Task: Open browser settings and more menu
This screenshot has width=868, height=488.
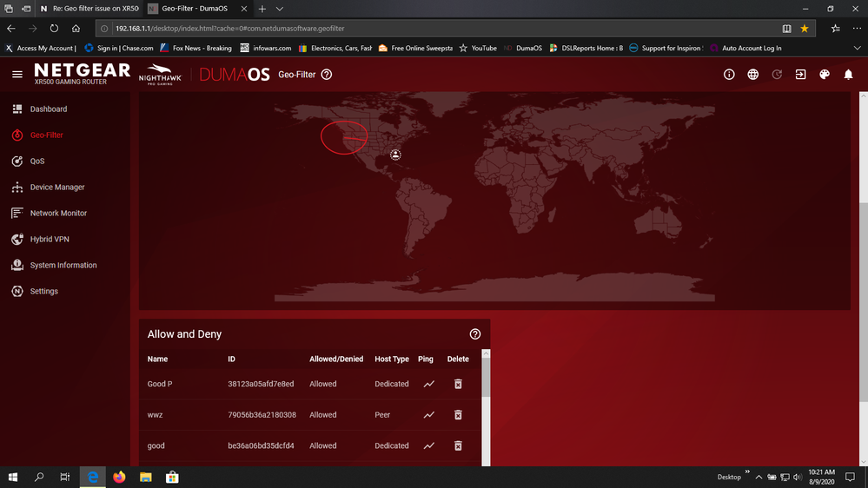Action: point(857,28)
